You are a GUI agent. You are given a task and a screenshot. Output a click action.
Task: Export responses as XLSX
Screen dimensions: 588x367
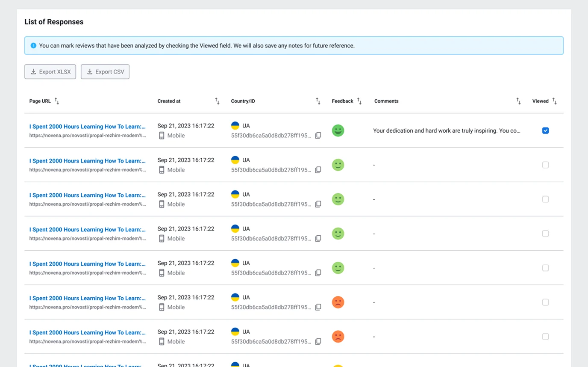point(50,72)
